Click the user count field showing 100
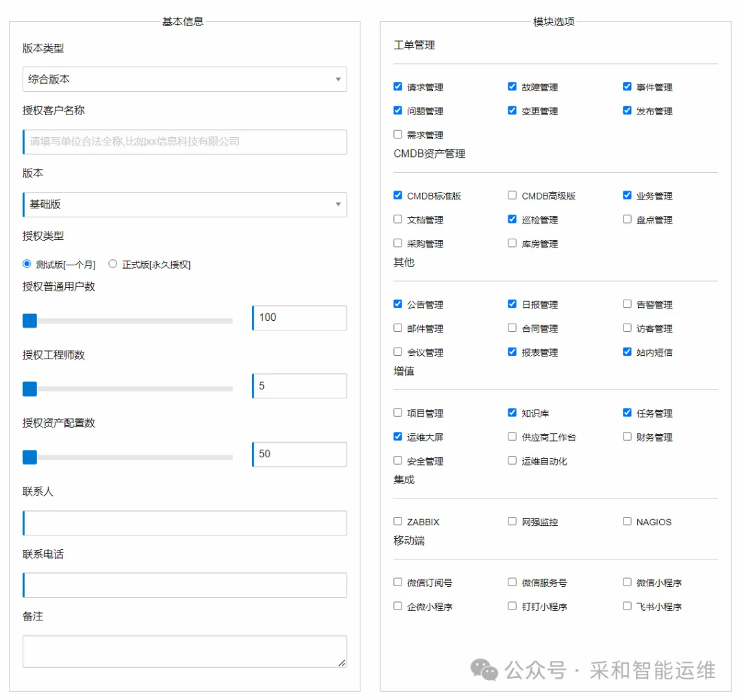This screenshot has height=700, width=740. (299, 318)
